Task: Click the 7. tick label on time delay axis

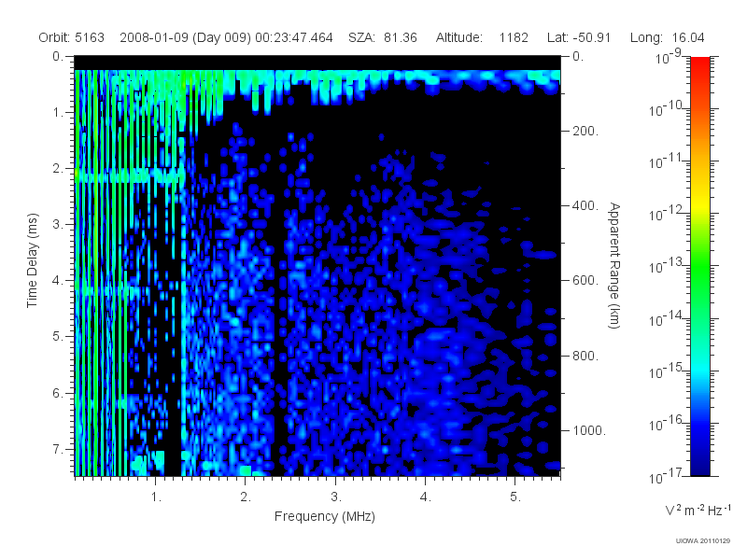Action: tap(58, 449)
